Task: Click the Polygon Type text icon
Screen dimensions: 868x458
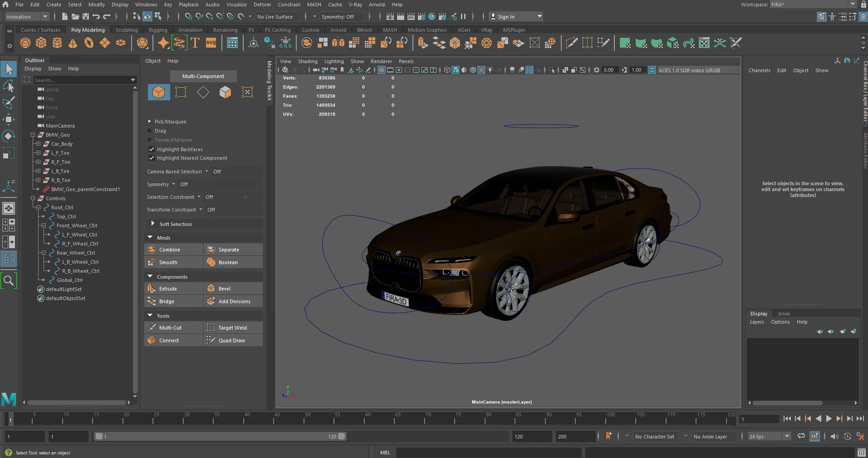Action: pos(195,43)
